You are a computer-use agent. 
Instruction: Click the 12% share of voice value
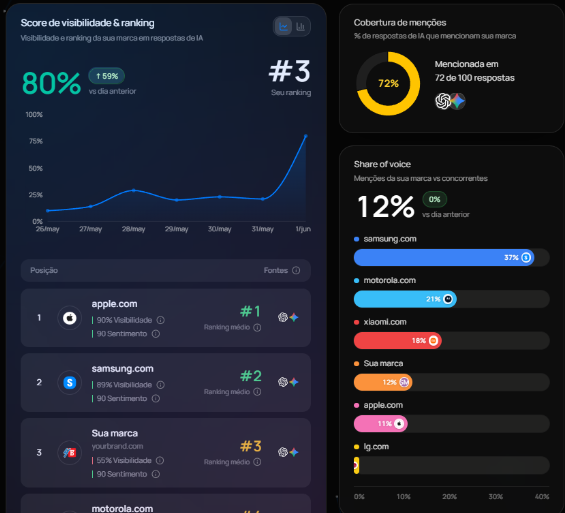[x=386, y=207]
